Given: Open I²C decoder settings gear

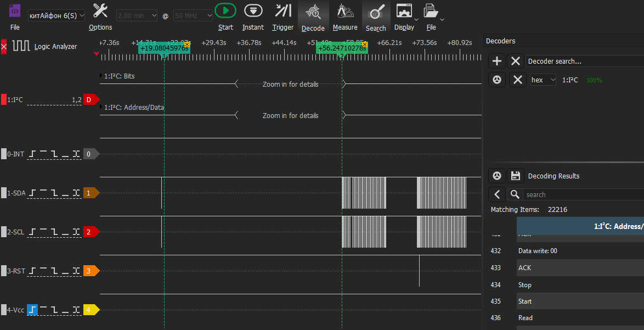Looking at the screenshot, I should 497,80.
